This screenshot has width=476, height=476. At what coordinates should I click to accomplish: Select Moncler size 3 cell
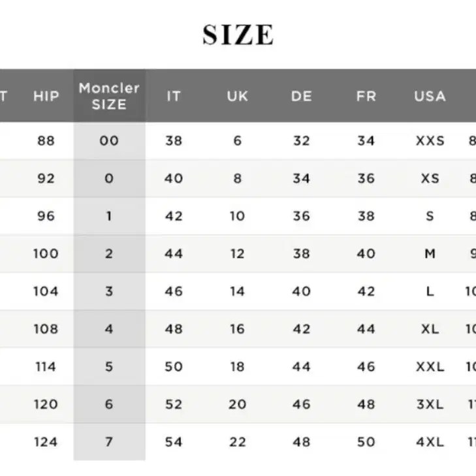tap(109, 291)
